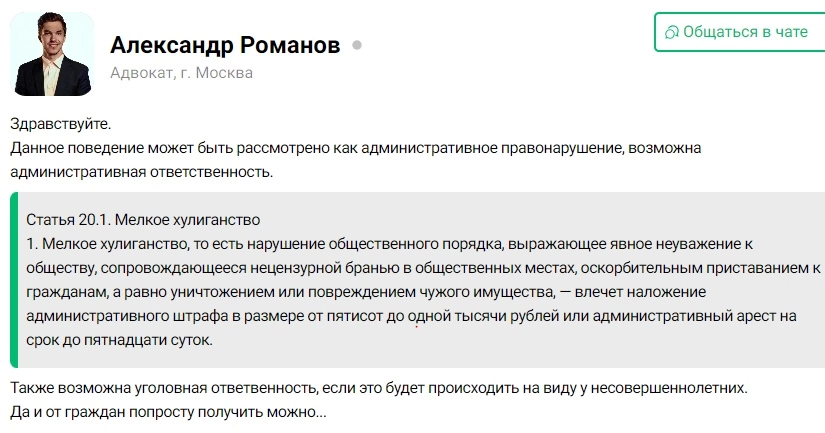Click the grey online status dot
This screenshot has width=825, height=433.
click(357, 45)
